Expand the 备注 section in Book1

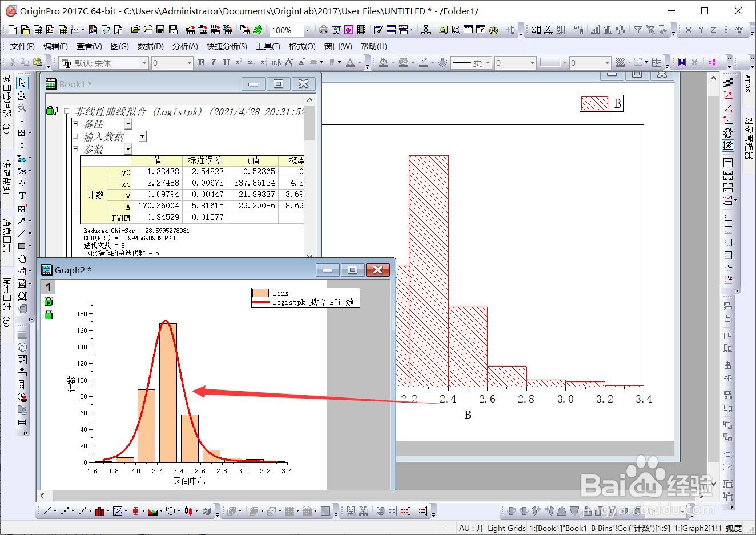click(75, 124)
